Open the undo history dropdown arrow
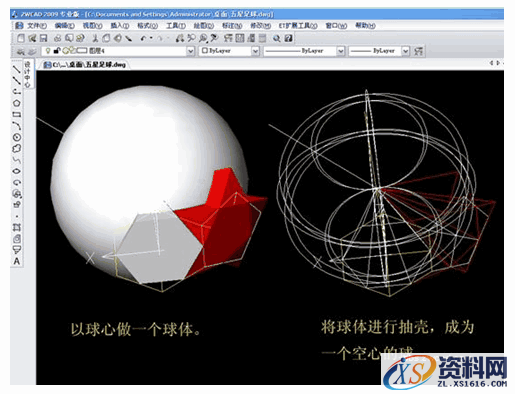 click(x=151, y=38)
